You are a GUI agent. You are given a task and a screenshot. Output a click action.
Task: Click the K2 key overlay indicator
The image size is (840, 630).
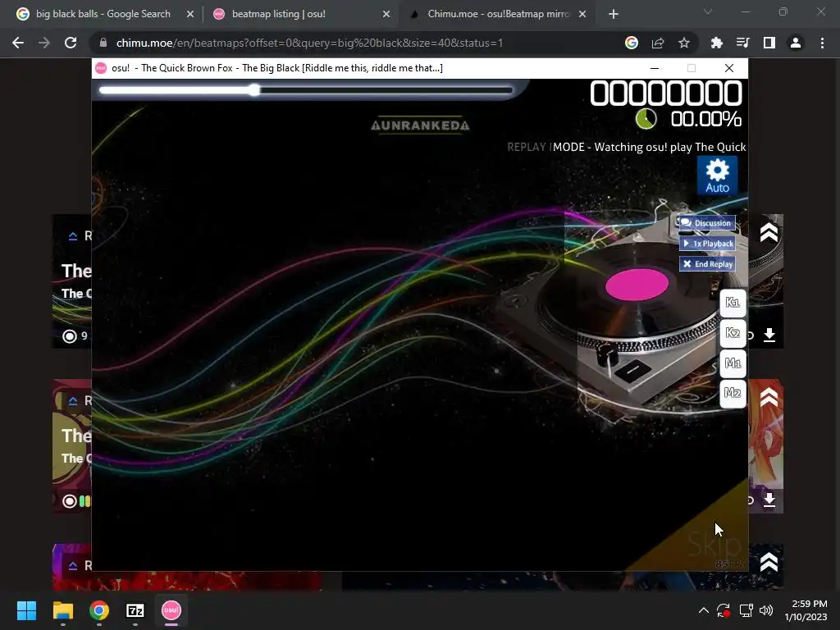pos(733,333)
